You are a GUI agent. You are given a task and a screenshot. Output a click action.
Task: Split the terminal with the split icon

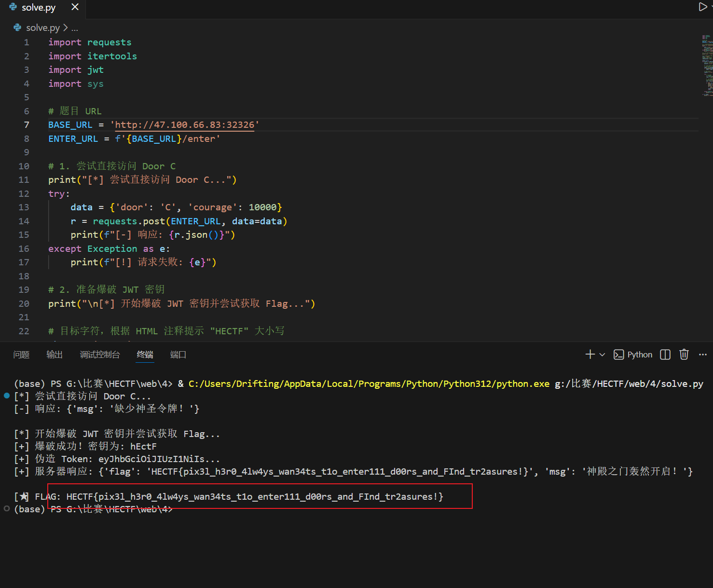click(x=665, y=354)
